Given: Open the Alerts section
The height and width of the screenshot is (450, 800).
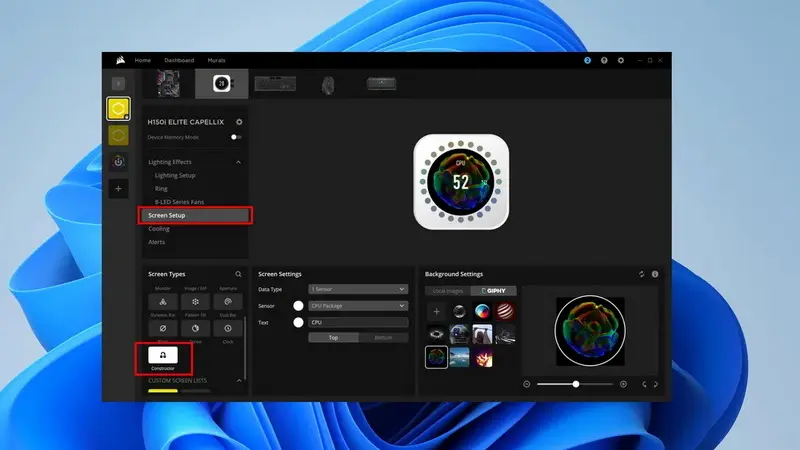Looking at the screenshot, I should pos(157,242).
